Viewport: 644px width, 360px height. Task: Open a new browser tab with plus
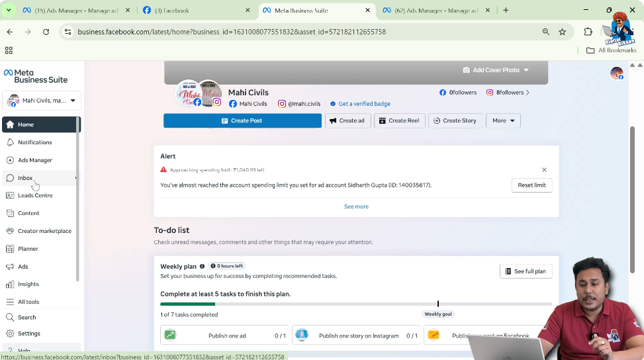(506, 11)
